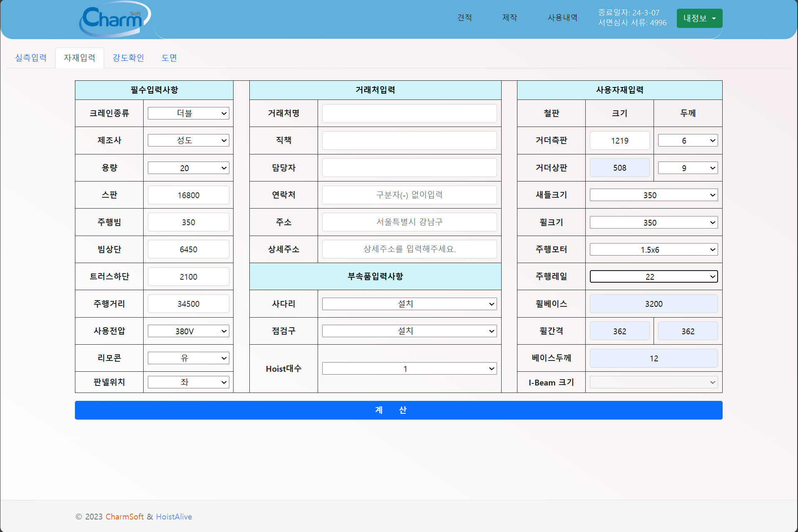Switch to the 강도확인 tab
The image size is (798, 532).
click(128, 58)
